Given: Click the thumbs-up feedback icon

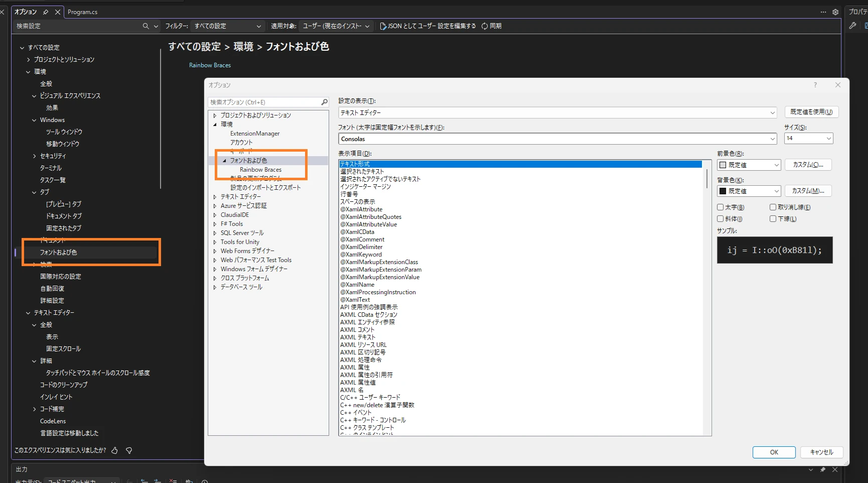Looking at the screenshot, I should (114, 450).
